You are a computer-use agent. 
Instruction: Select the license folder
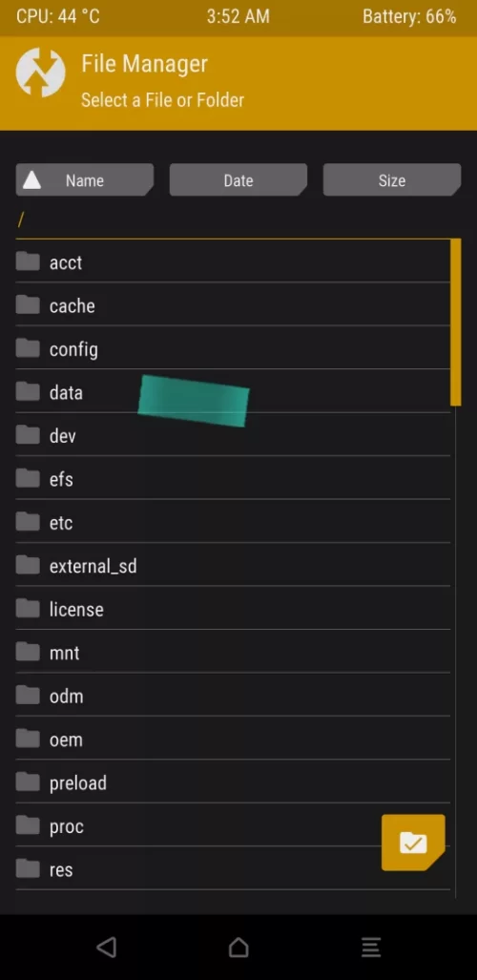pos(233,609)
